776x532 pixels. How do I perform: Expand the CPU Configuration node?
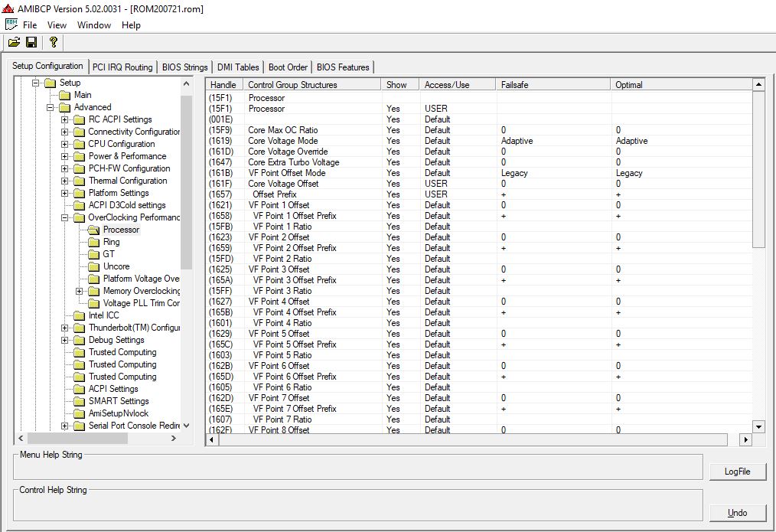[65, 144]
